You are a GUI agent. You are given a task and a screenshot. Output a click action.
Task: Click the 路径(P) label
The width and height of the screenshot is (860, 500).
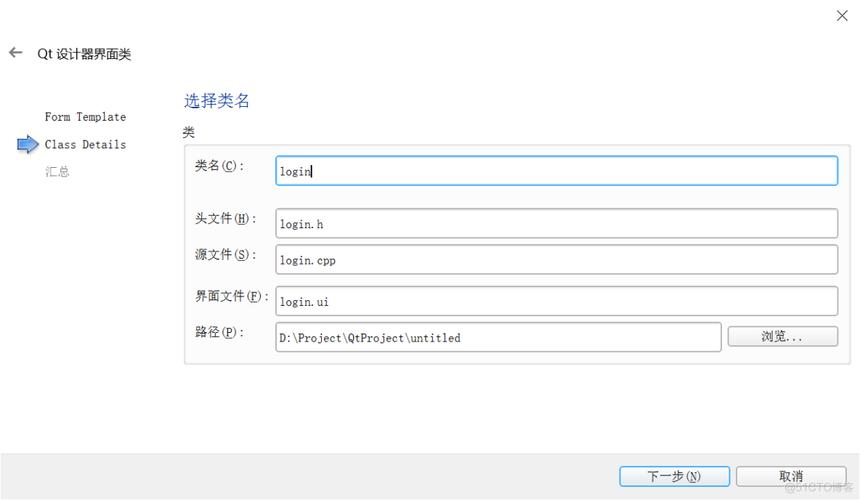pos(219,332)
